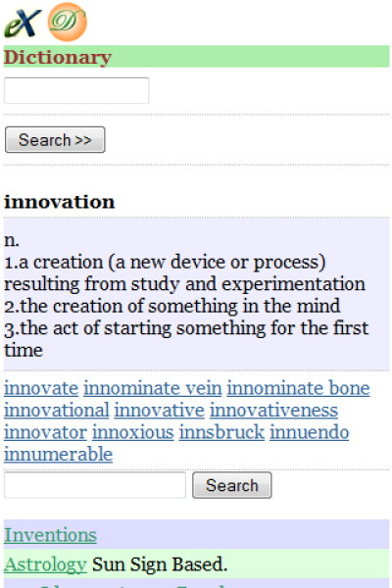Select the innoxious link

(133, 432)
